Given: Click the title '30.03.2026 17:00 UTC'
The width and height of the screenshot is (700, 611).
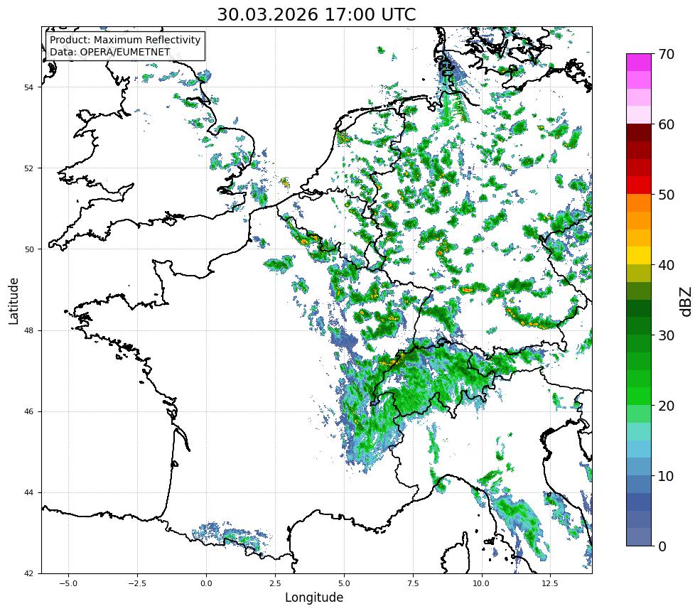Looking at the screenshot, I should pos(316,15).
